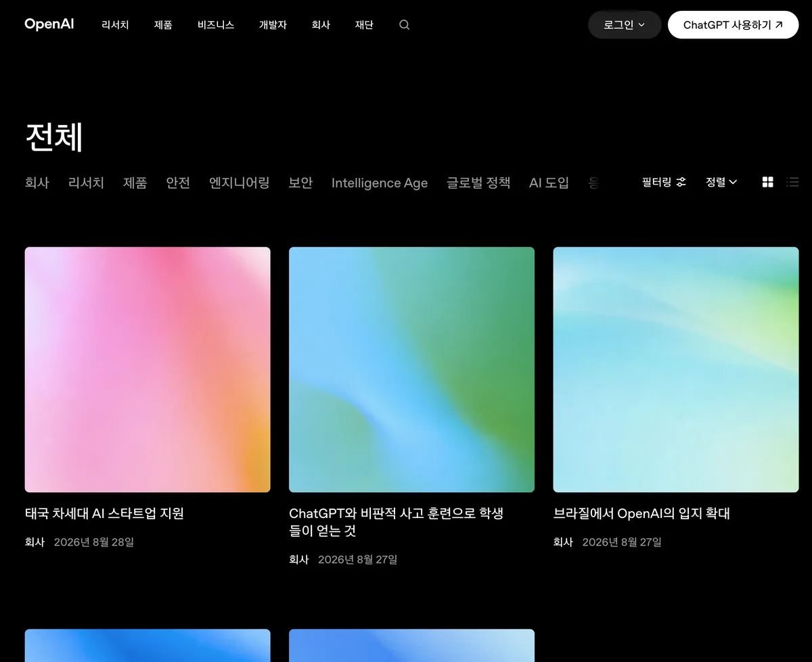Open the 회사 top navigation menu

[x=321, y=25]
